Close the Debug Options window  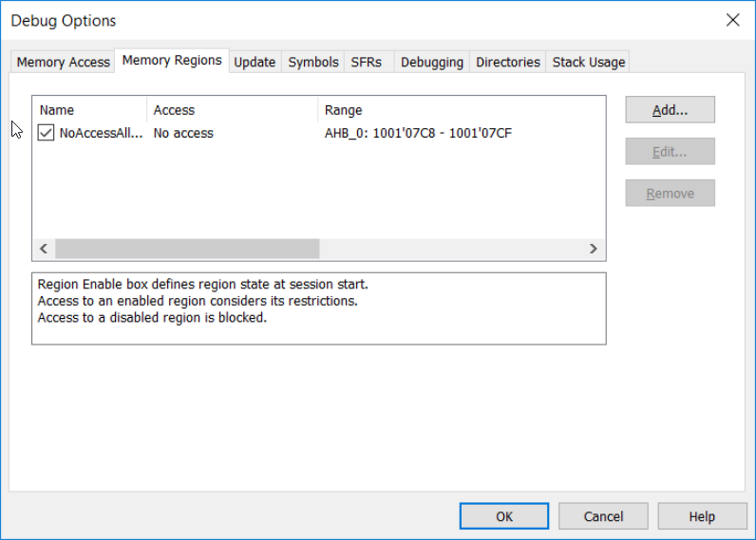(732, 20)
